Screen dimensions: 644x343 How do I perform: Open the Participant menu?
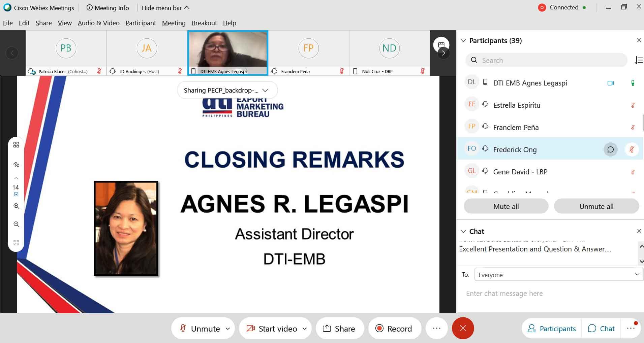(x=141, y=23)
